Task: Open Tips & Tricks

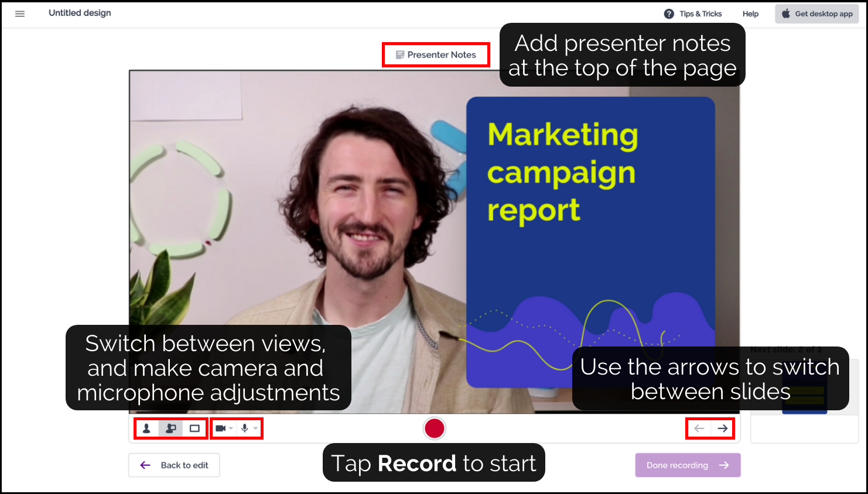Action: [700, 14]
